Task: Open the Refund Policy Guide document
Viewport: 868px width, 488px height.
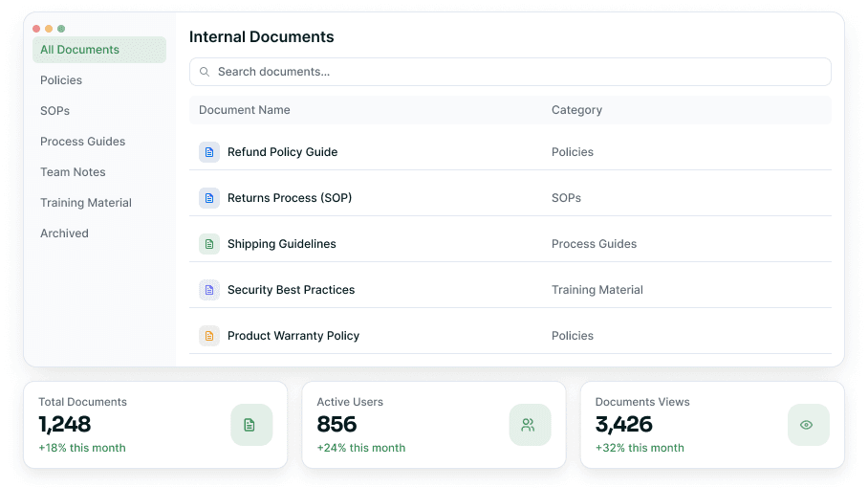Action: click(282, 152)
